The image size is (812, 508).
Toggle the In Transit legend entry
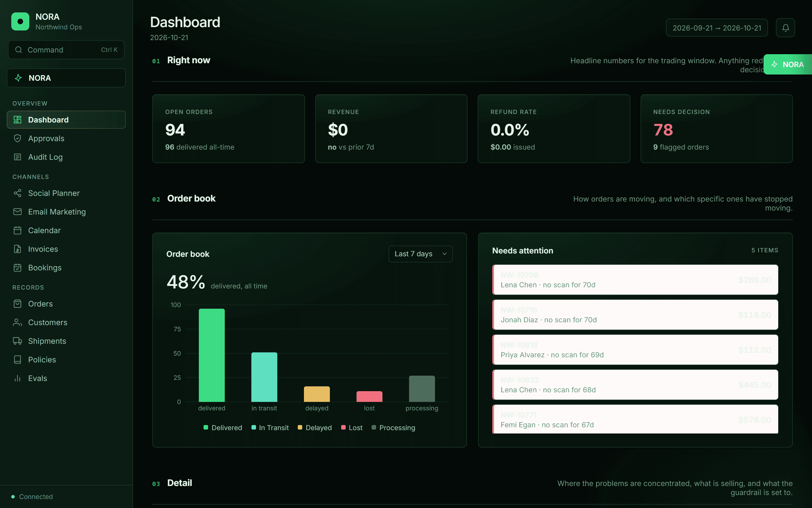tap(270, 428)
